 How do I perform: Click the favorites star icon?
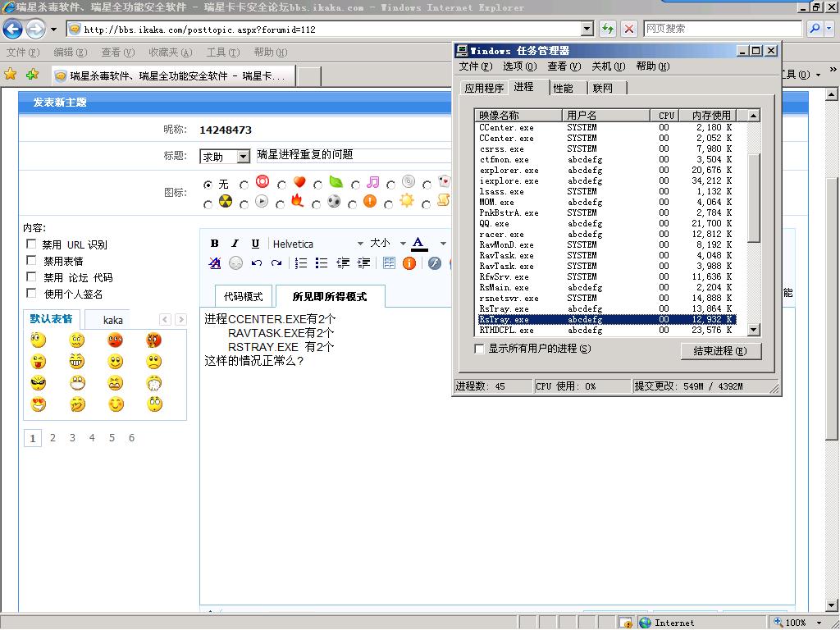click(10, 75)
